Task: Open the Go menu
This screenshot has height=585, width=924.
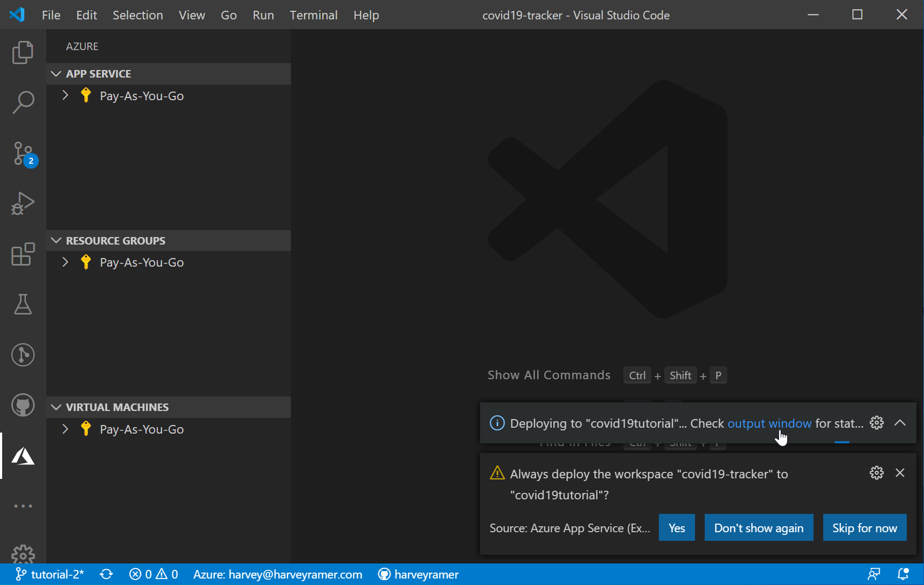Action: click(229, 15)
